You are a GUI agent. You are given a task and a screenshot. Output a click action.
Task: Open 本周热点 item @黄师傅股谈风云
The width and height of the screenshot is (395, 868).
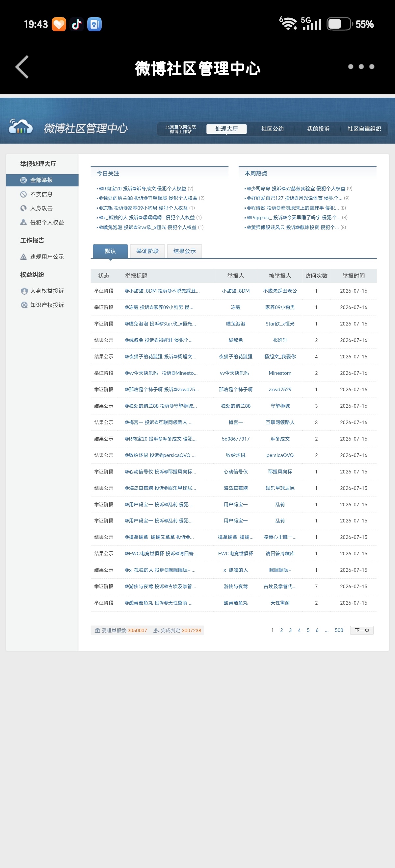pyautogui.click(x=293, y=227)
